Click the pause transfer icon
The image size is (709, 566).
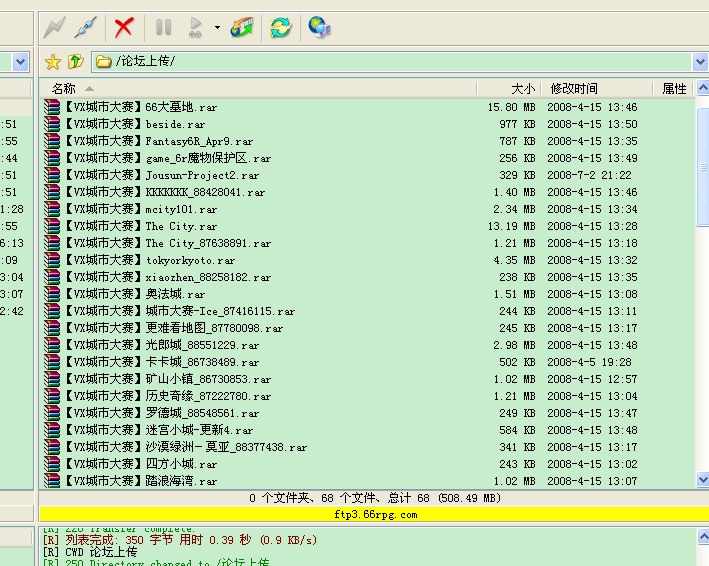click(163, 27)
